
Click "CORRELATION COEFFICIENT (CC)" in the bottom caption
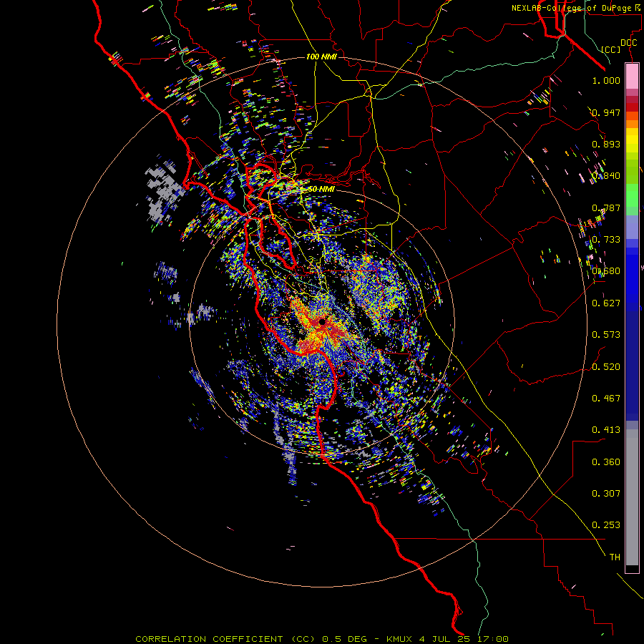pos(226,639)
